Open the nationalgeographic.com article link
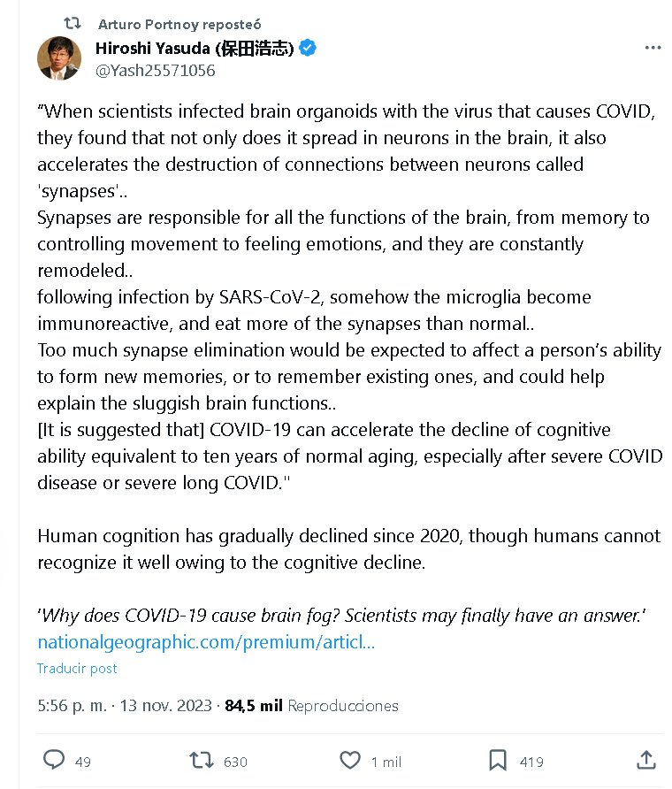Image resolution: width=672 pixels, height=789 pixels. click(x=206, y=642)
